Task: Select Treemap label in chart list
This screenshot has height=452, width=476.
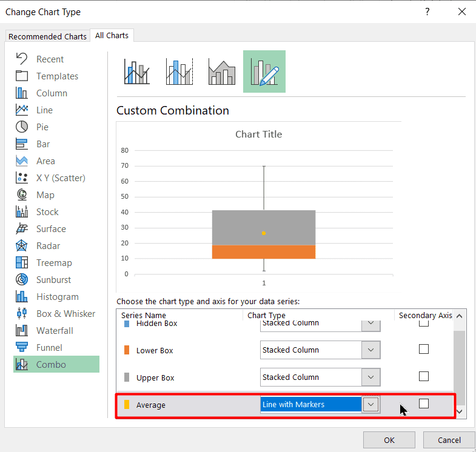Action: point(54,263)
